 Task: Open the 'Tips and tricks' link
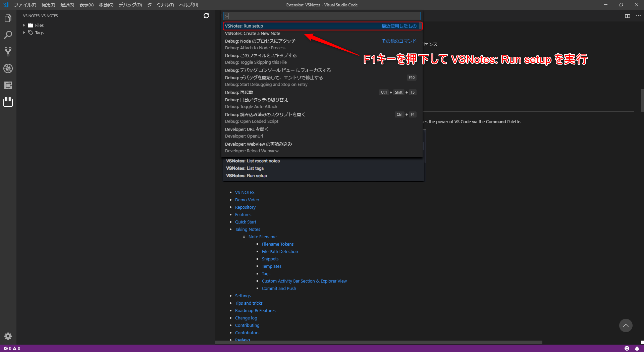[249, 303]
